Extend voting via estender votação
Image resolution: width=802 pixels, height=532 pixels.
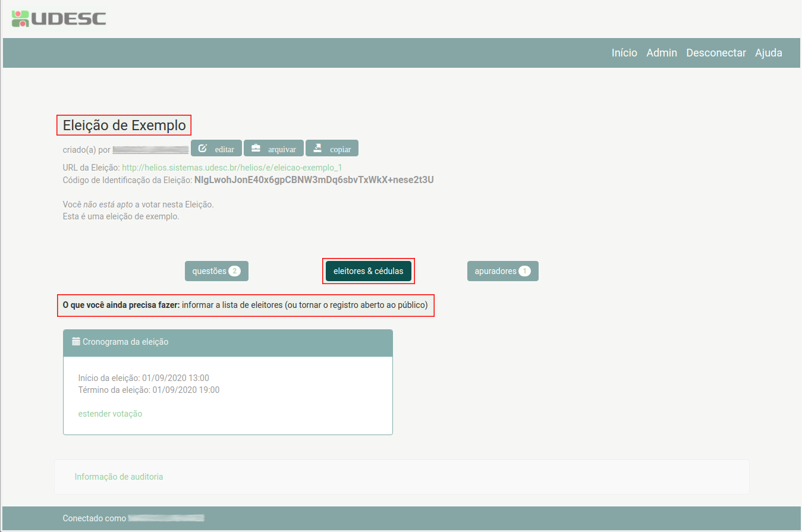pos(110,414)
